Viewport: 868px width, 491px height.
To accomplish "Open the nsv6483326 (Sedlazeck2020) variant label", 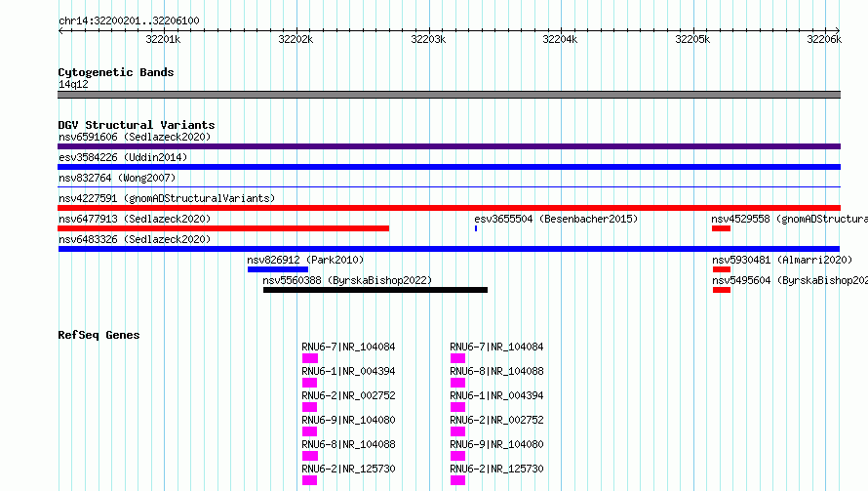I will (x=135, y=239).
